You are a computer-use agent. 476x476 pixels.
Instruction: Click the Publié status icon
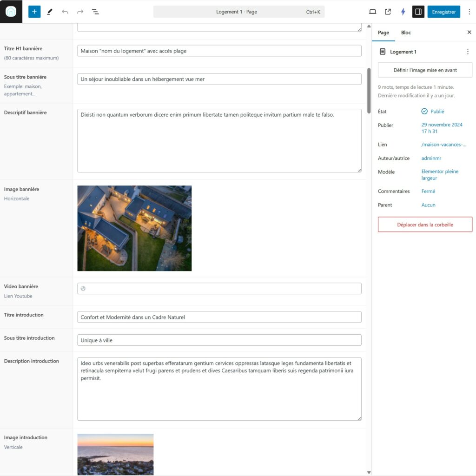[424, 111]
